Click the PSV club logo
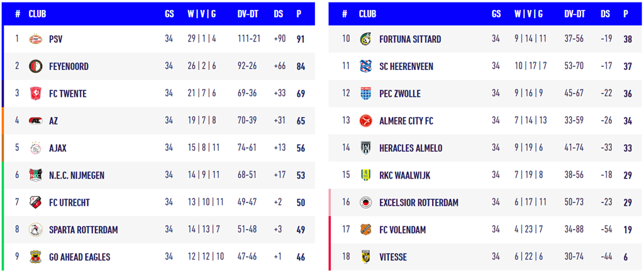Screen dimensions: 644x271 (35, 39)
